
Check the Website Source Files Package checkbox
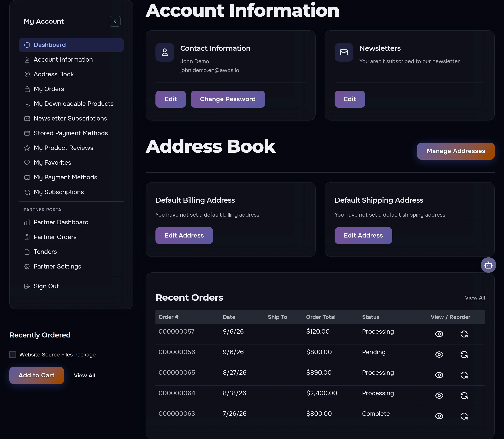pos(13,355)
